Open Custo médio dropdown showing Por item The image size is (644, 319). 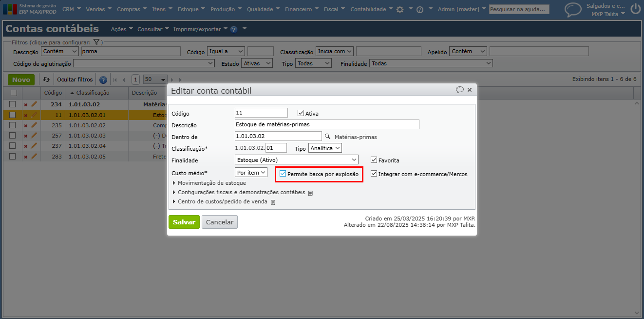251,173
